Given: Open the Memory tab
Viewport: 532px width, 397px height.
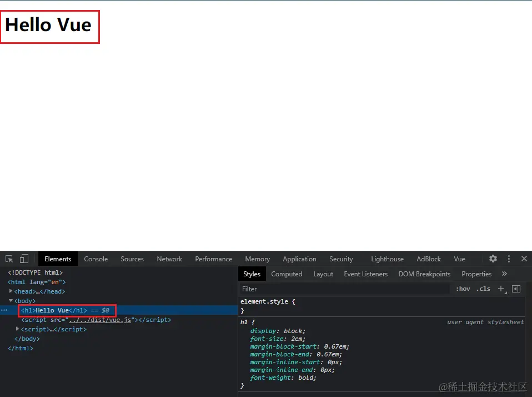Looking at the screenshot, I should (258, 259).
